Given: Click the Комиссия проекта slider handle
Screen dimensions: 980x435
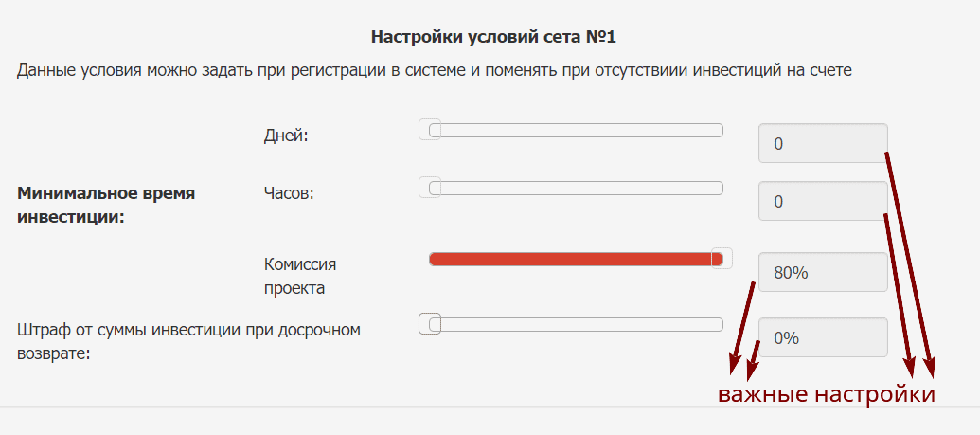Looking at the screenshot, I should [722, 259].
